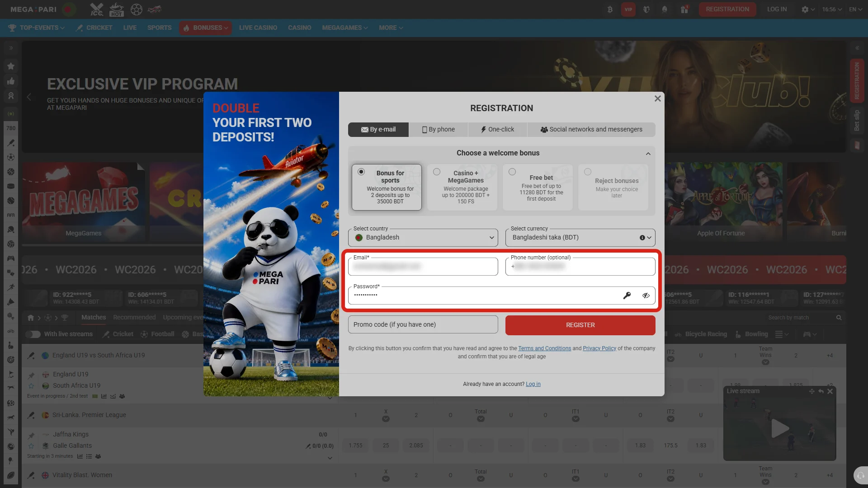Click the ICC cricket icon in header
This screenshot has height=488, width=868.
pos(97,9)
